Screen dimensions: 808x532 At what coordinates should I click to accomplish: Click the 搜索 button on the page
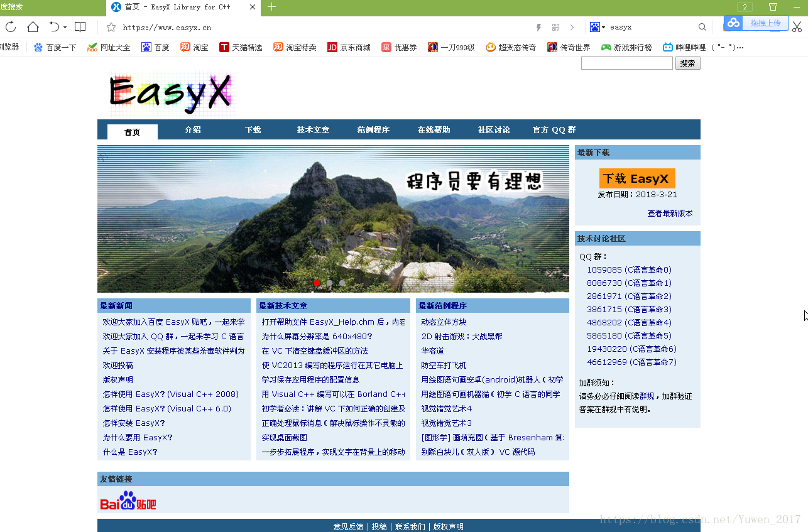[x=687, y=63]
